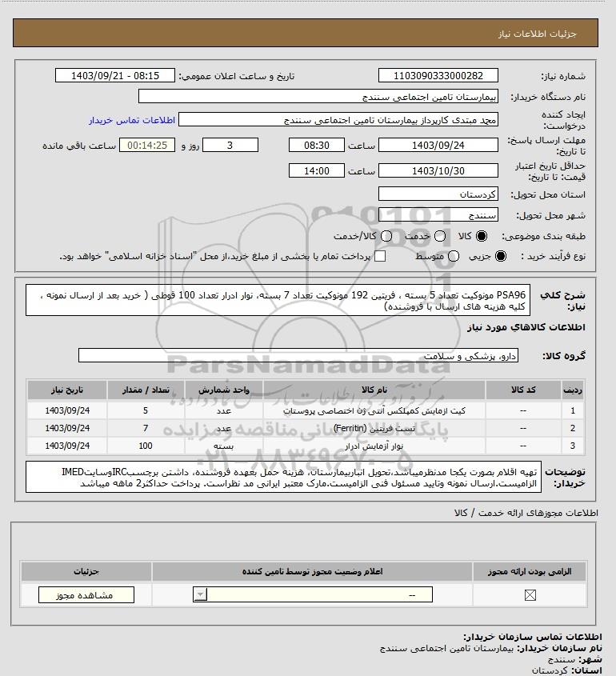
Task: Click the buyer notes text box
Action: 283,477
